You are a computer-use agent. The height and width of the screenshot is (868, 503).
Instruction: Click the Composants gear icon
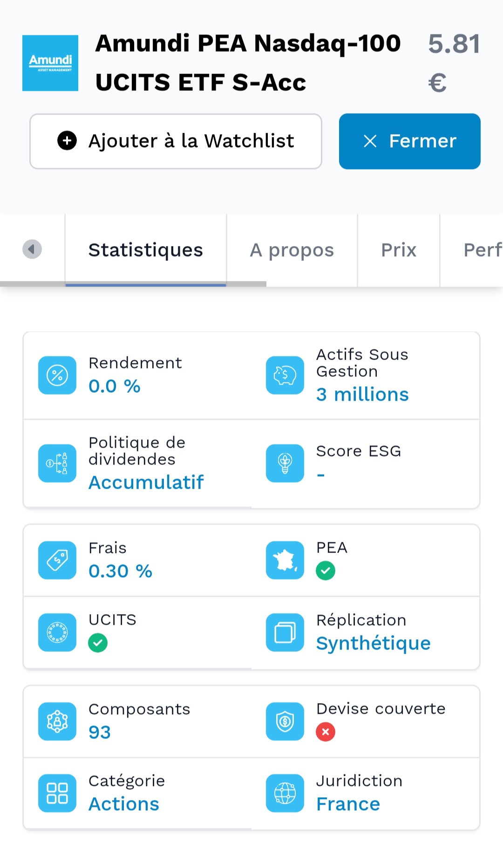click(x=57, y=721)
